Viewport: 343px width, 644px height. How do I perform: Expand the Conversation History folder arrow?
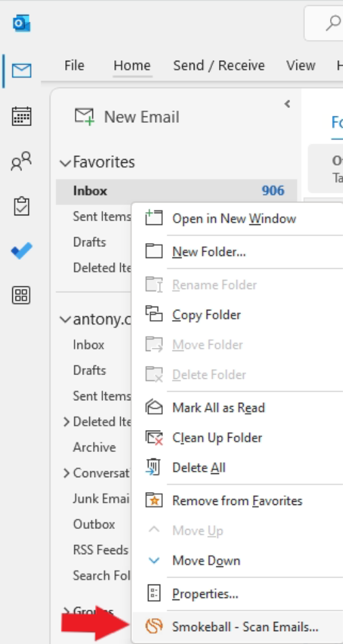(67, 473)
